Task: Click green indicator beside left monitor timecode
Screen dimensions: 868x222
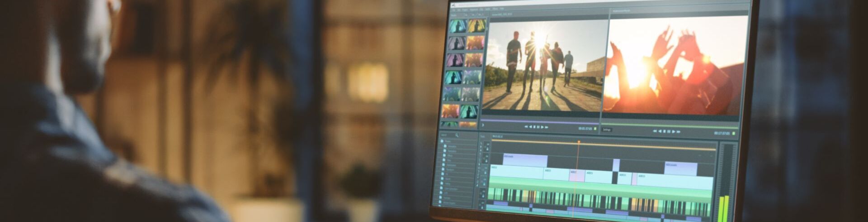Action: pyautogui.click(x=595, y=129)
